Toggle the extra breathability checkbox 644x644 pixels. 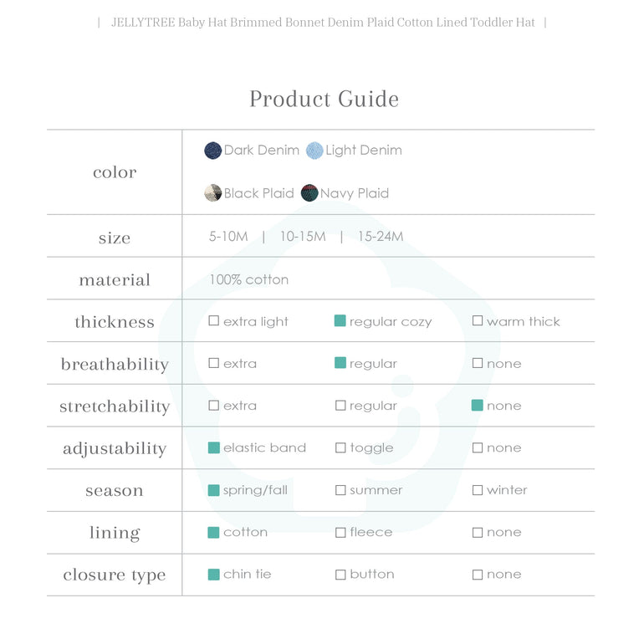point(214,364)
